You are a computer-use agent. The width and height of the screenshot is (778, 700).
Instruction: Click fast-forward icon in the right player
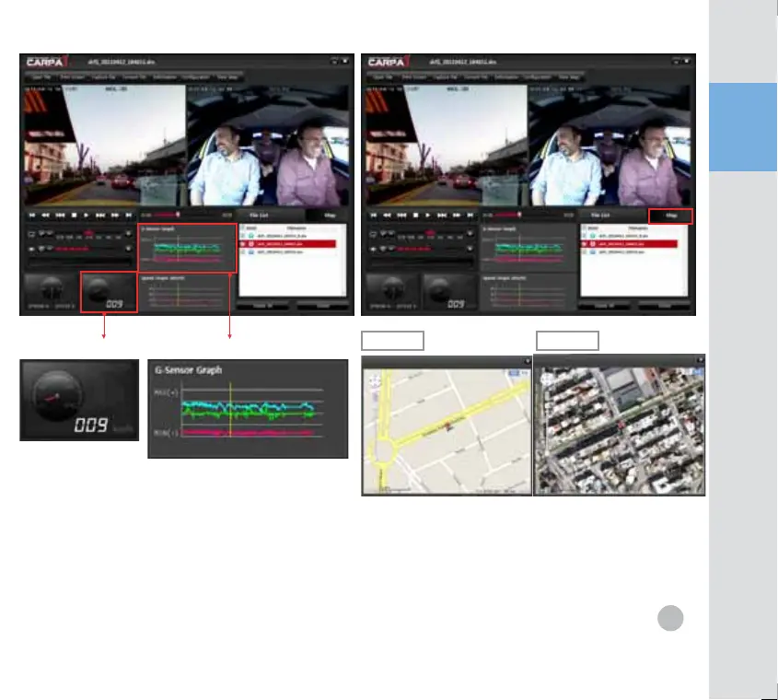[457, 214]
